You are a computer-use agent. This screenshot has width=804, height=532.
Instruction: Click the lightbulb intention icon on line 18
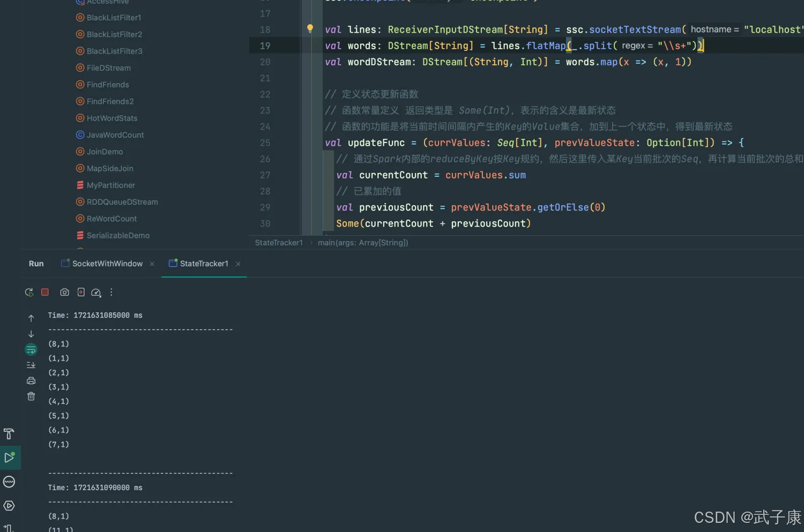point(310,29)
